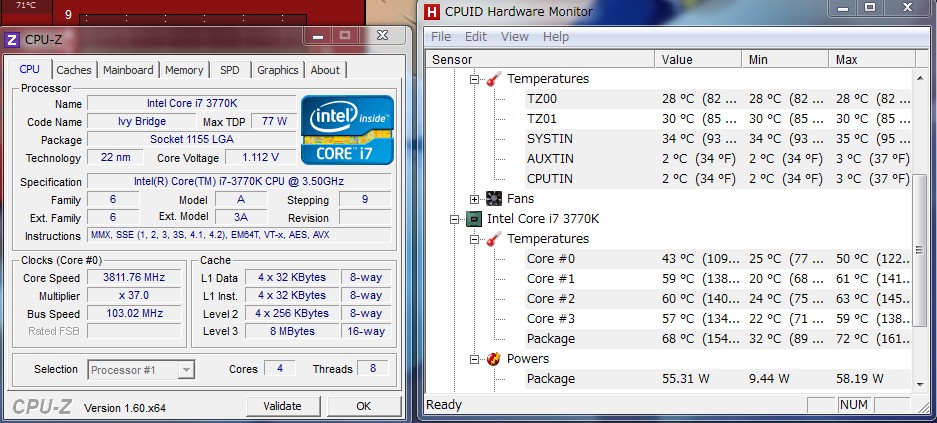Click the Cores value 4
This screenshot has height=423, width=937.
pyautogui.click(x=280, y=369)
